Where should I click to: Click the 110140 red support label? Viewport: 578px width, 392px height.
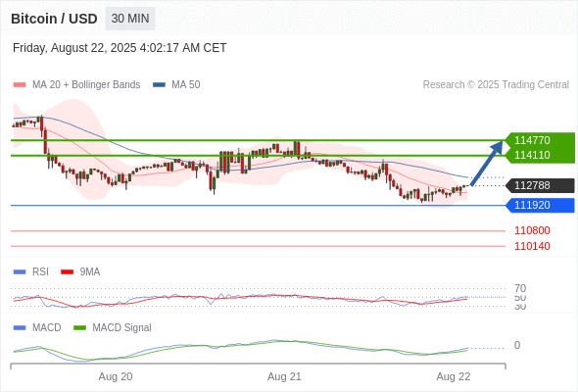532,246
